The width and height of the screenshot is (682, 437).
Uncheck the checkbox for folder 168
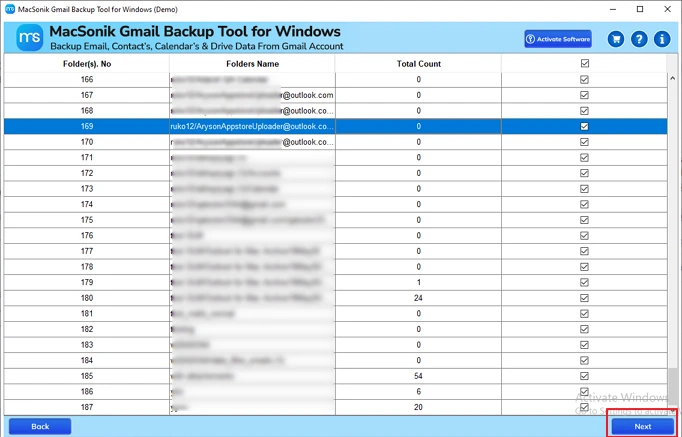click(x=585, y=111)
